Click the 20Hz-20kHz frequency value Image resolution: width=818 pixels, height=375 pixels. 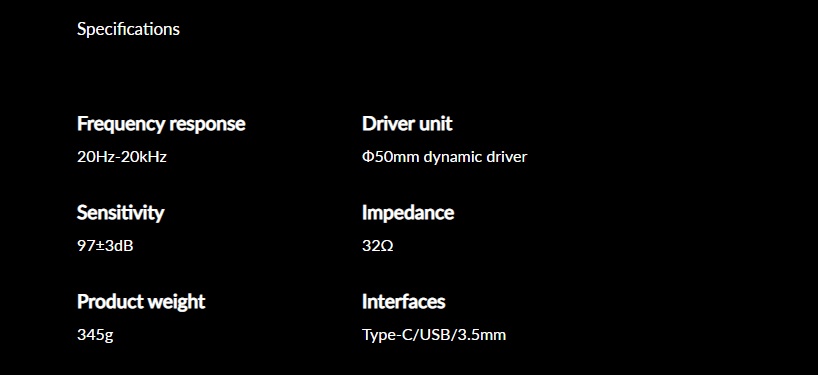(122, 157)
